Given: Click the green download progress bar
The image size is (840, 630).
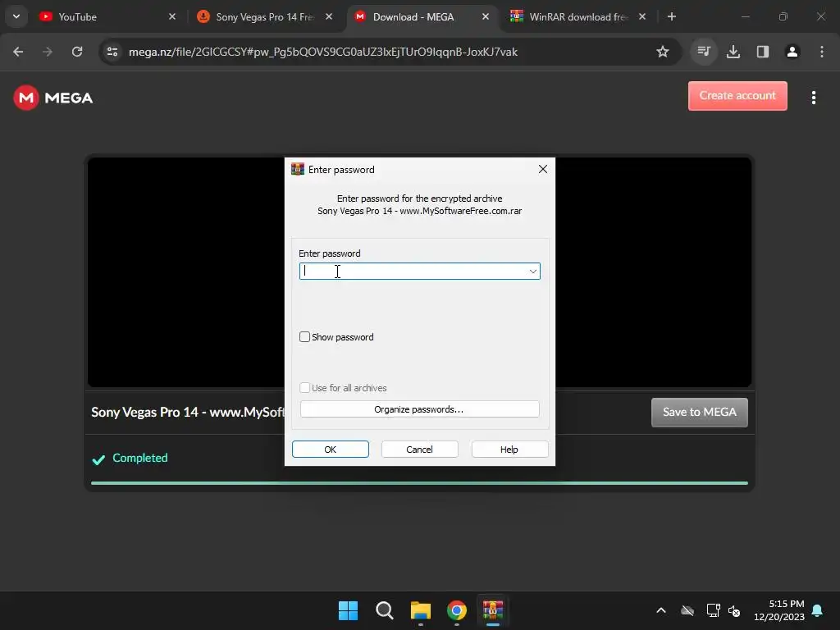Looking at the screenshot, I should pos(419,483).
